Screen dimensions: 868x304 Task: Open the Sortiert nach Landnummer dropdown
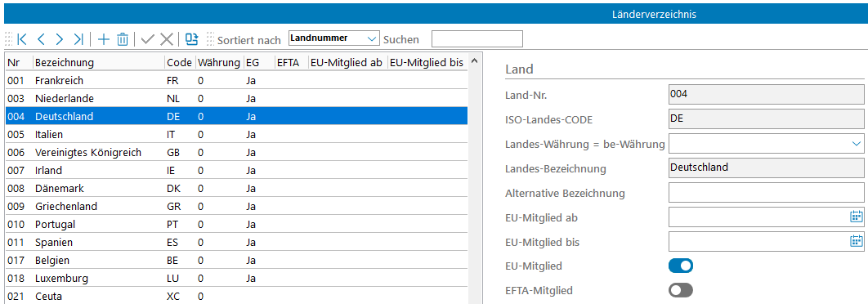tap(333, 38)
